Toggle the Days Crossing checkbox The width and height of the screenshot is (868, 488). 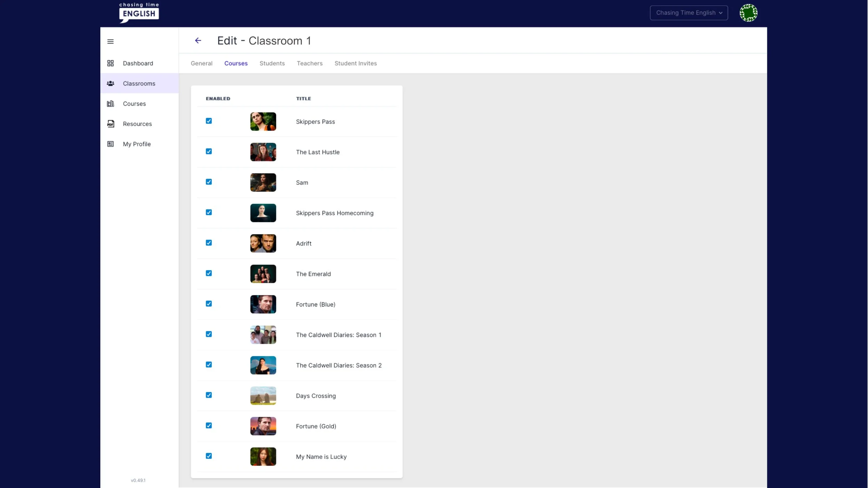pyautogui.click(x=209, y=395)
